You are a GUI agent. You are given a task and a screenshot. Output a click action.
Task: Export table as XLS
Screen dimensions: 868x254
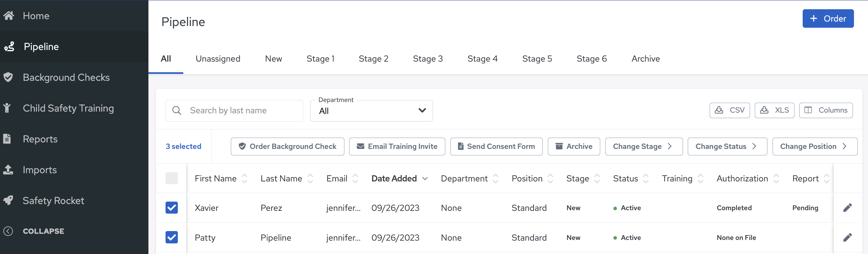[x=775, y=110]
